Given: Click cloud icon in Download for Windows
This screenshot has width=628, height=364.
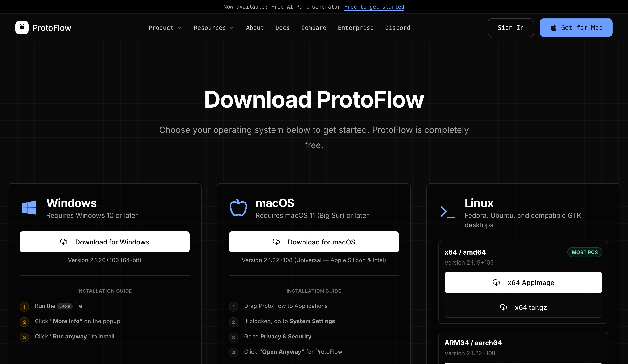Looking at the screenshot, I should [x=64, y=242].
